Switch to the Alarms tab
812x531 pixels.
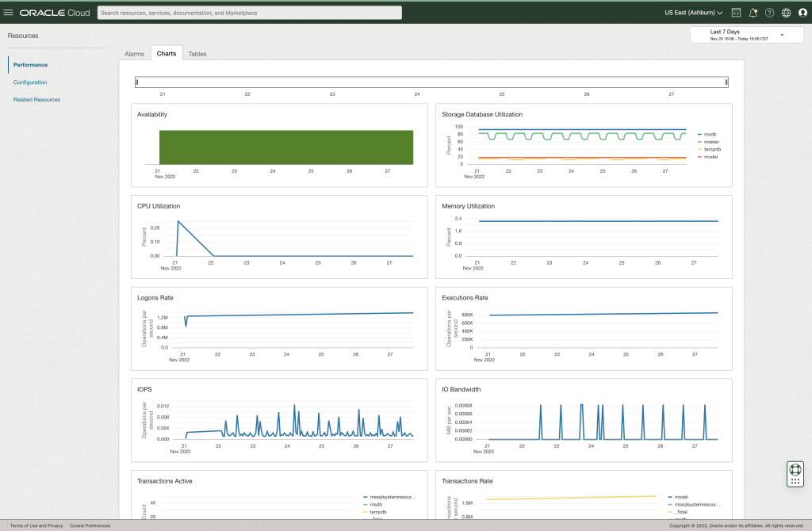[x=133, y=53]
